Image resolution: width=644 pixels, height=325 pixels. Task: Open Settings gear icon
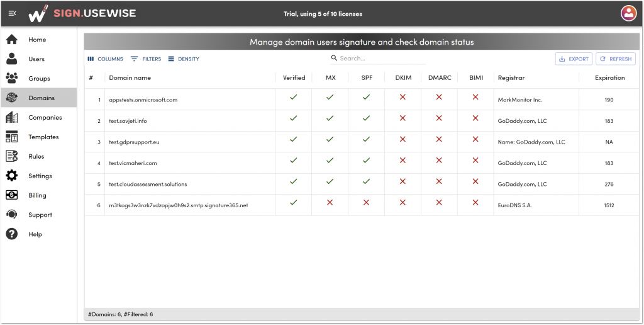tap(12, 176)
